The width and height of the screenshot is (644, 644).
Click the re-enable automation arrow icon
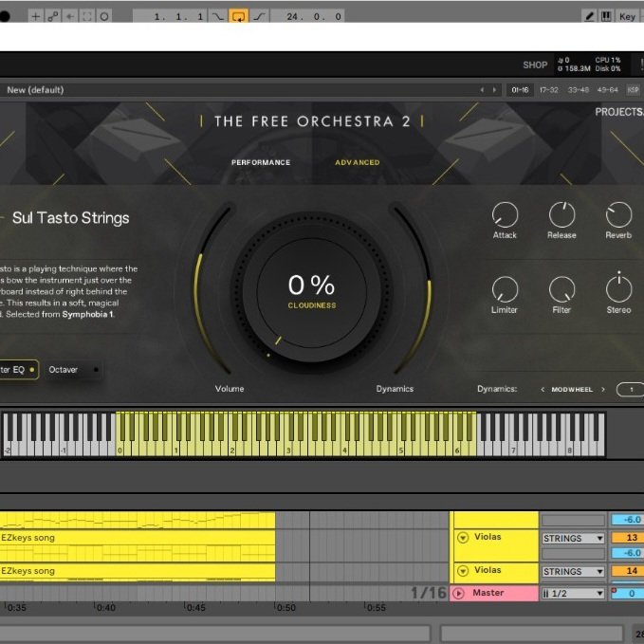[70, 16]
